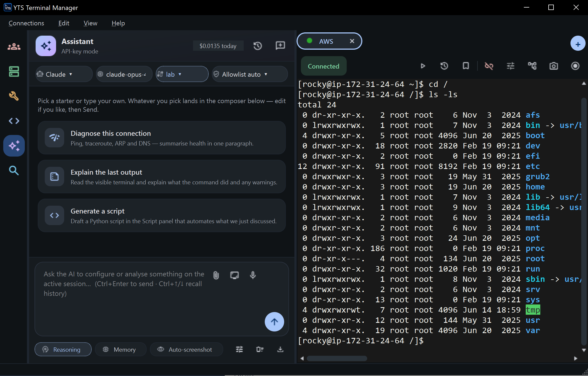
Task: Choose the Explain the last output starter
Action: pos(161,177)
